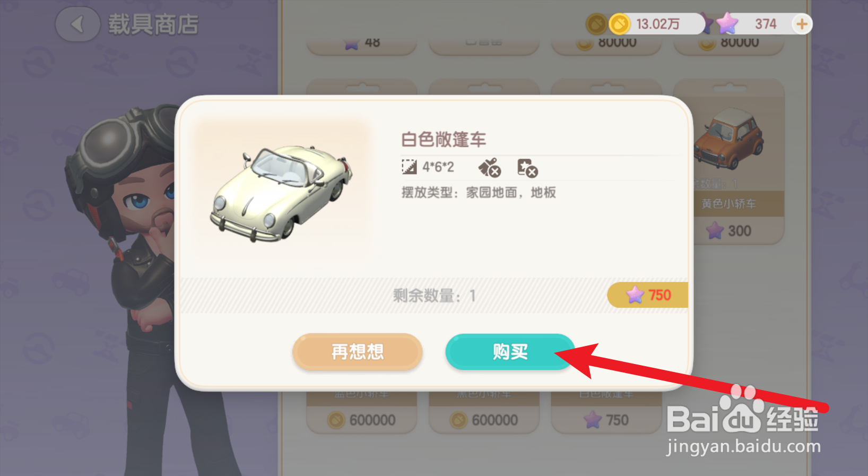Click the back arrow next to 载具商店
This screenshot has height=476, width=868.
pos(77,24)
